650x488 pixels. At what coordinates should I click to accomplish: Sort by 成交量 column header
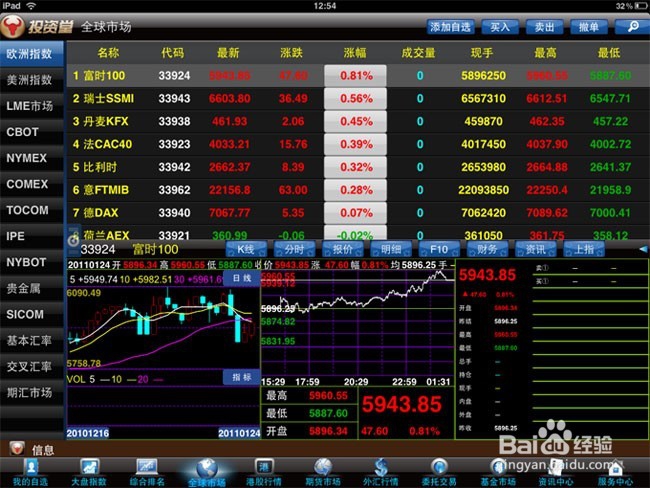click(418, 53)
